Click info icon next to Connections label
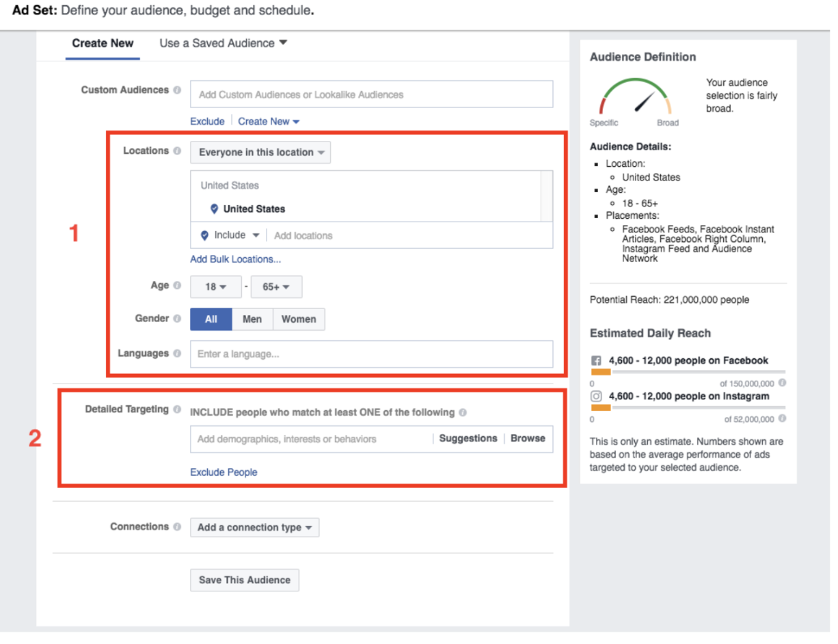838x644 pixels. click(x=177, y=527)
